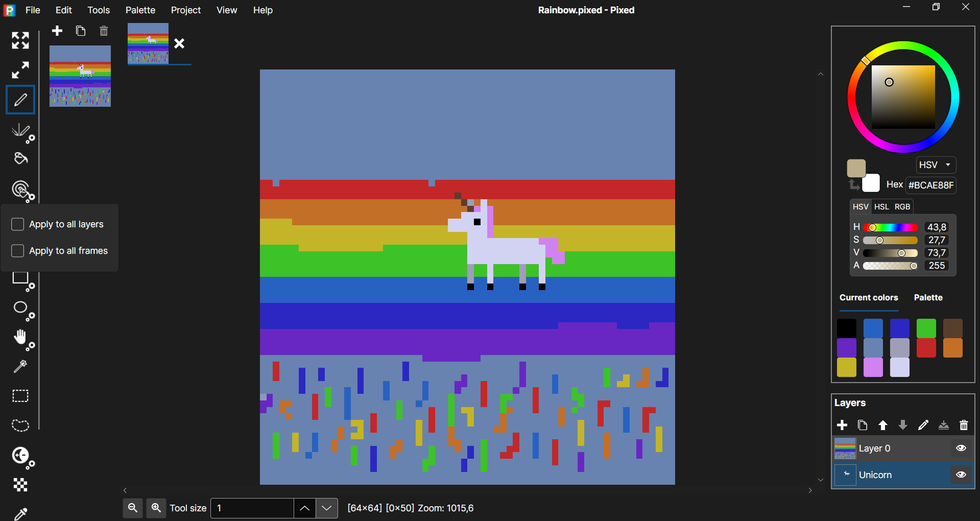Hide the Unicorn layer
Viewport: 980px width, 521px height.
point(961,475)
